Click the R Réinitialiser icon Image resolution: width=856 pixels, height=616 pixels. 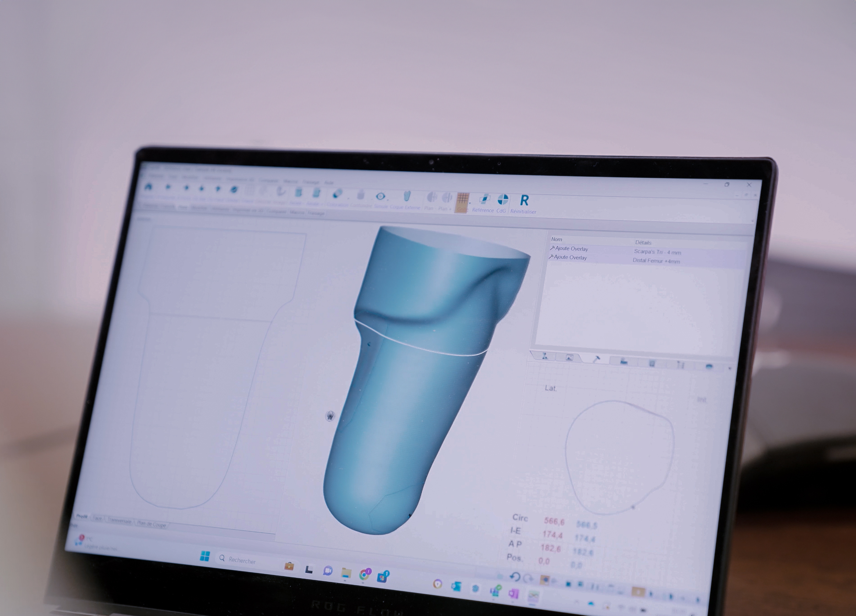tap(525, 200)
